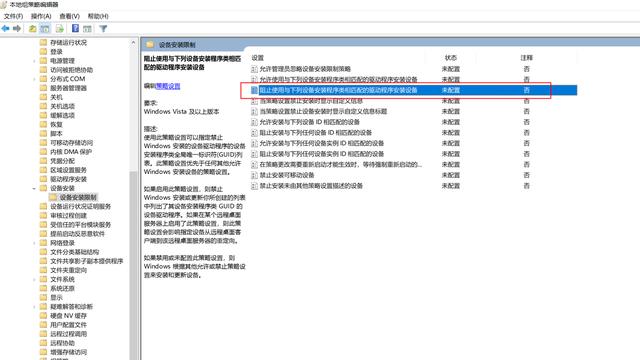Open the 操作(A) menu

point(41,16)
